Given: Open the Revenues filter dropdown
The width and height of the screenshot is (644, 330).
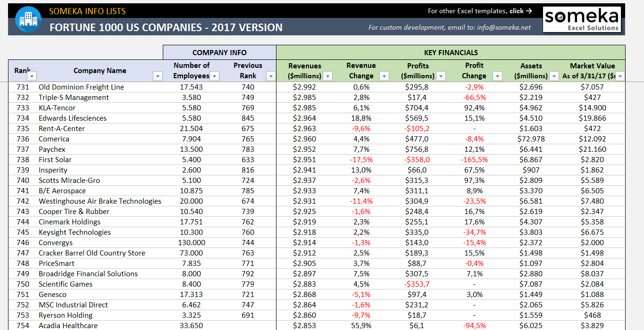Looking at the screenshot, I should click(x=327, y=76).
